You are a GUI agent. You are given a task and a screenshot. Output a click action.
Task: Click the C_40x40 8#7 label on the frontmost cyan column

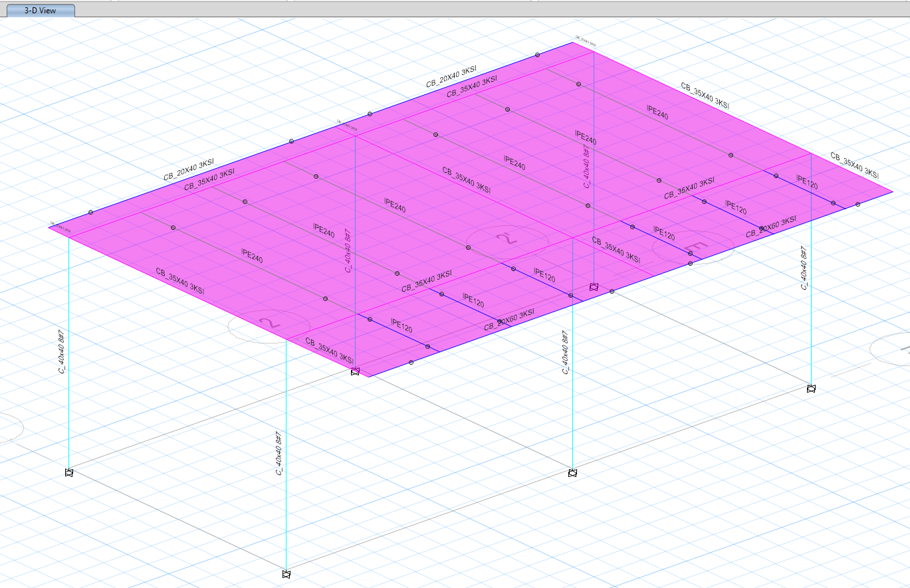point(280,453)
